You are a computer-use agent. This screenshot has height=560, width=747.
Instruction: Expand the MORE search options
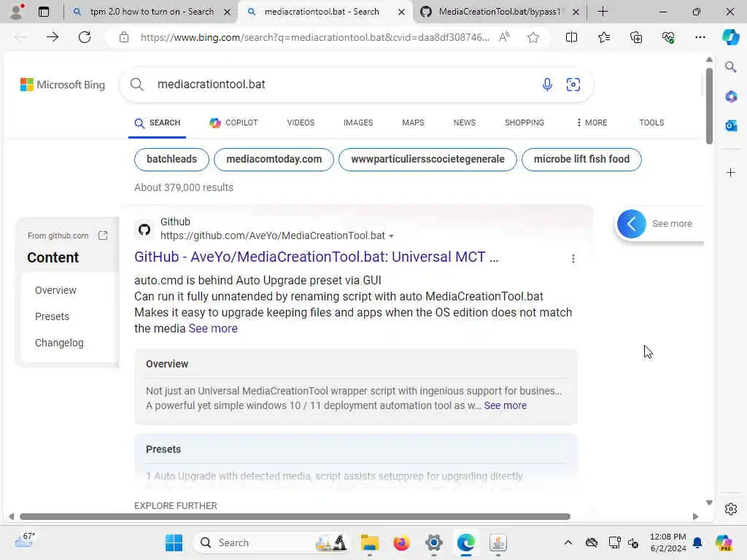point(592,122)
